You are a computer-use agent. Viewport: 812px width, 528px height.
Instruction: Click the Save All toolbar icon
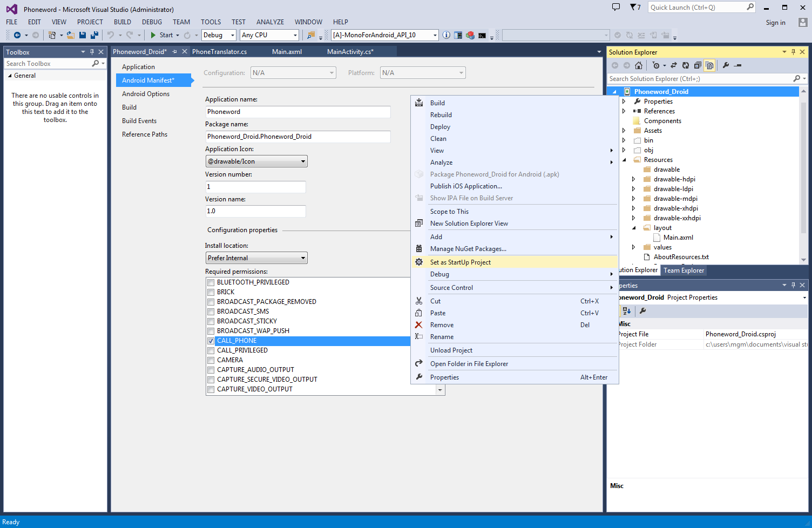pyautogui.click(x=94, y=35)
